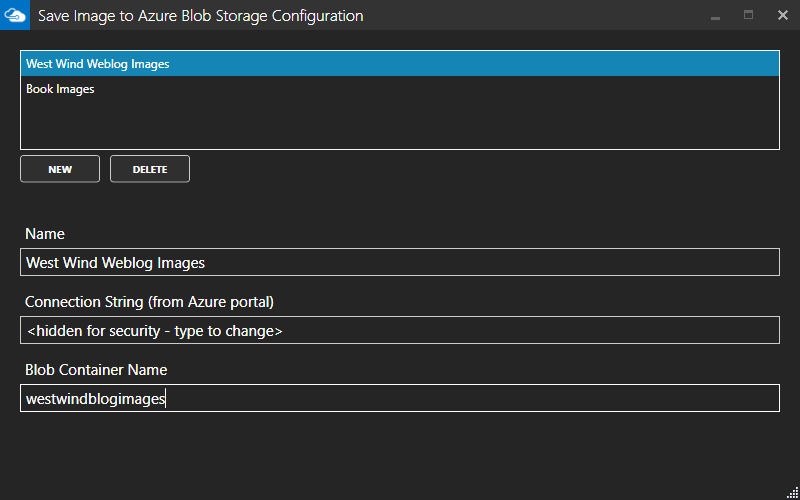Viewport: 800px width, 500px height.
Task: Click the Blob Container Name label
Action: [x=96, y=369]
